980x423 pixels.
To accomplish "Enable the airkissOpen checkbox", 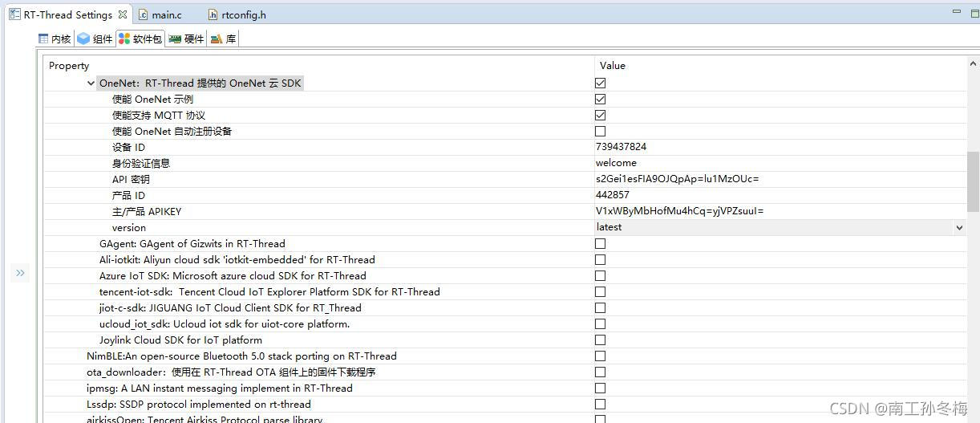I will pyautogui.click(x=600, y=418).
